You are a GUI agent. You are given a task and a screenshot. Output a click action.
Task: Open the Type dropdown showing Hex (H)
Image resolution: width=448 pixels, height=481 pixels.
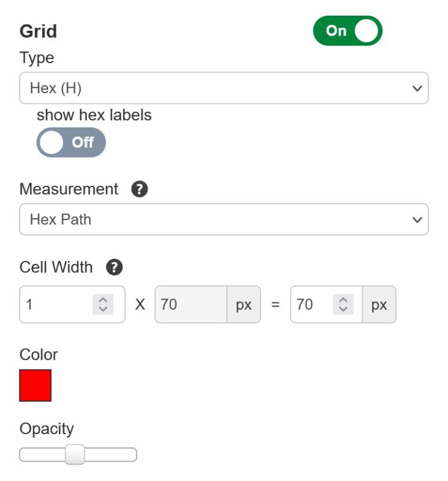click(x=224, y=88)
